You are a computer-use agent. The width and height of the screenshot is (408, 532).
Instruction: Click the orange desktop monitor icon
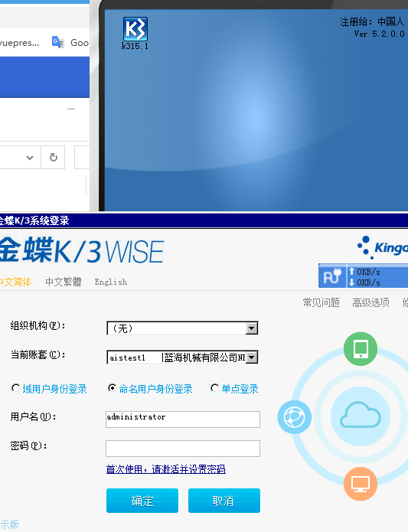point(361,484)
